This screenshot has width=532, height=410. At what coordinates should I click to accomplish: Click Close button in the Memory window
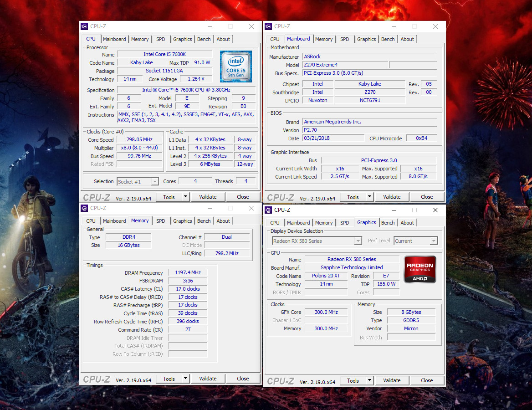pos(243,379)
